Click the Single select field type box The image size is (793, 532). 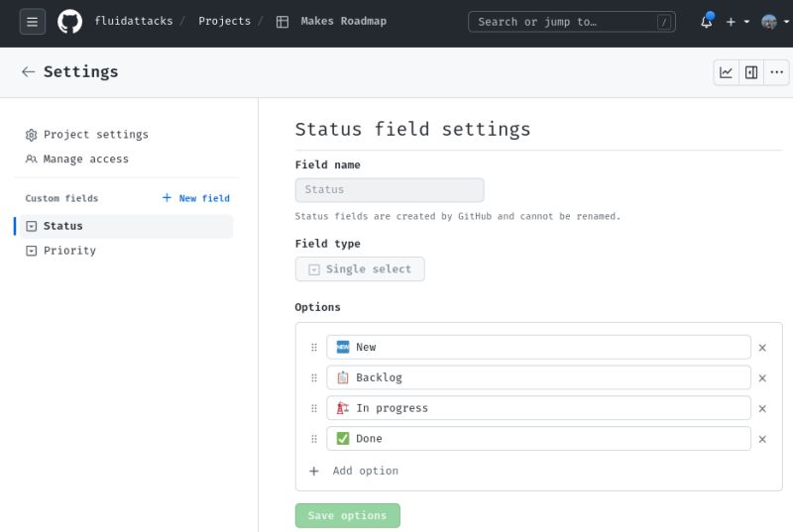[360, 269]
